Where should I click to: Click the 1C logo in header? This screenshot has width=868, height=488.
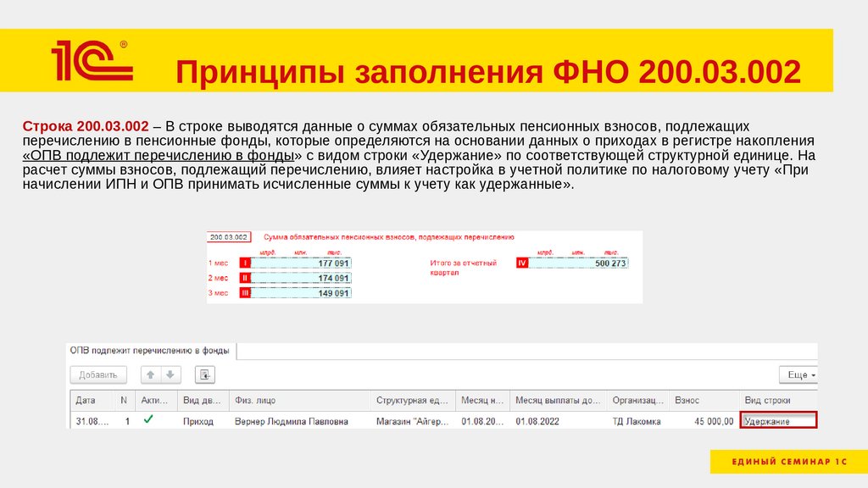point(90,61)
